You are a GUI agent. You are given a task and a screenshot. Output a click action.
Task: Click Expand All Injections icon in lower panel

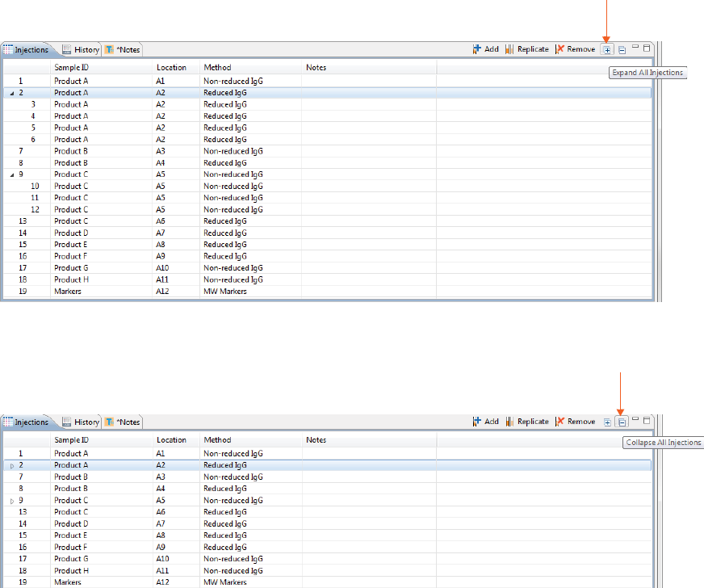click(607, 422)
